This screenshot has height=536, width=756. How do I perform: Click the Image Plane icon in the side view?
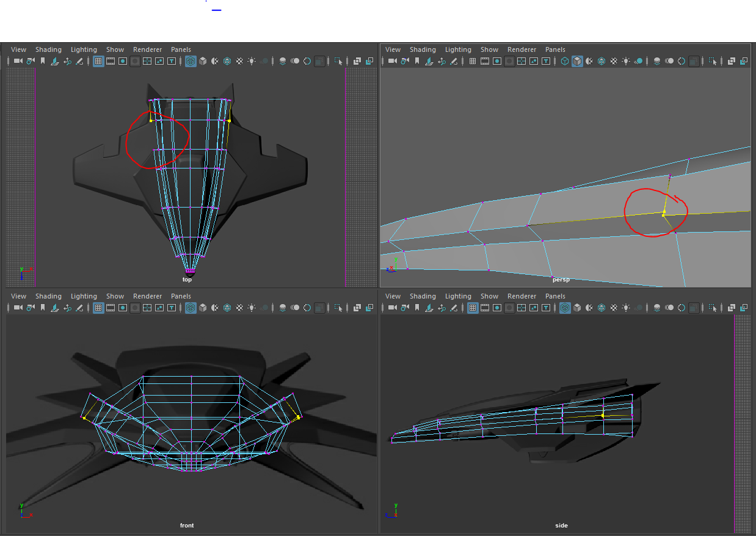coord(428,308)
